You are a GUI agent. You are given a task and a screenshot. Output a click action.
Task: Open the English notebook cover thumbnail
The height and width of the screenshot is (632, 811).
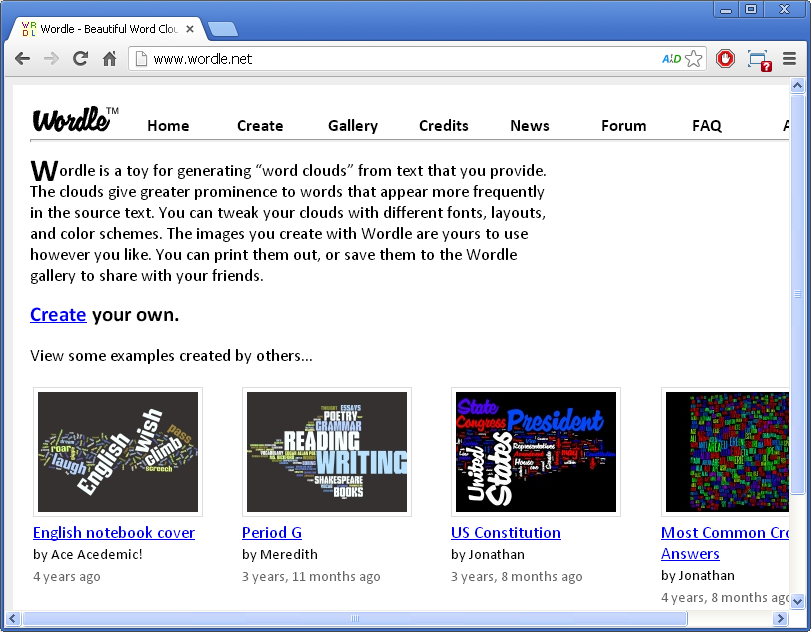(x=118, y=452)
